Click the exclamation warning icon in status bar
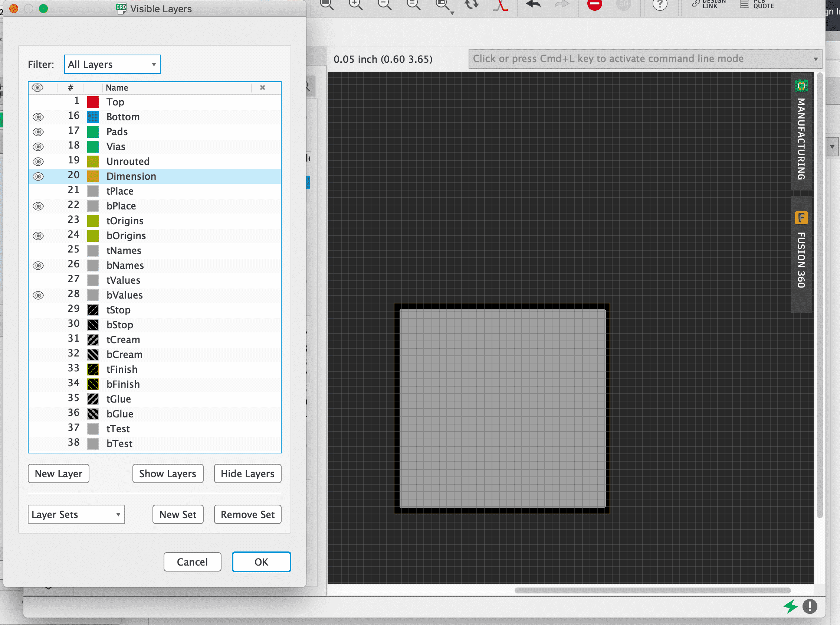This screenshot has width=840, height=625. point(810,606)
